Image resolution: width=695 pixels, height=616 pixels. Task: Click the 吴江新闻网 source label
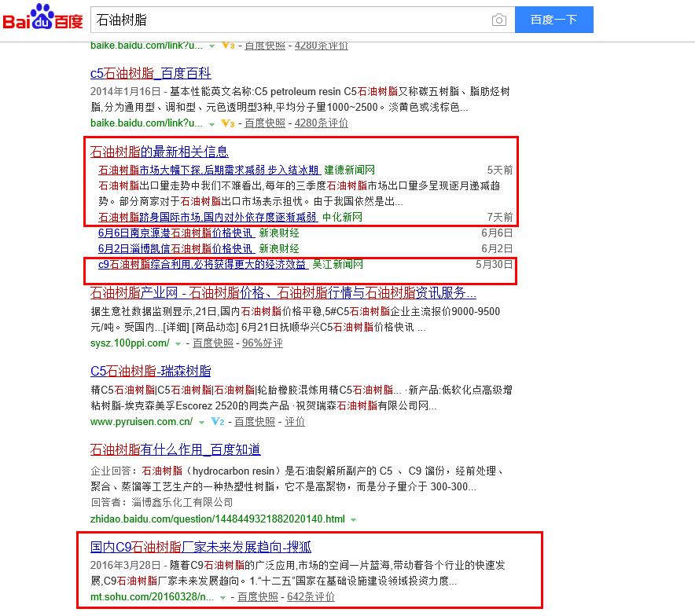click(x=338, y=264)
